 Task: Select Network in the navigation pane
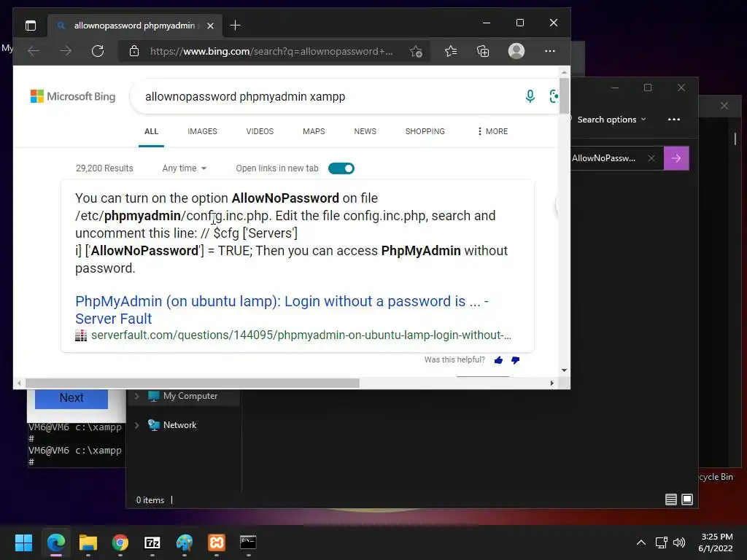pyautogui.click(x=179, y=425)
